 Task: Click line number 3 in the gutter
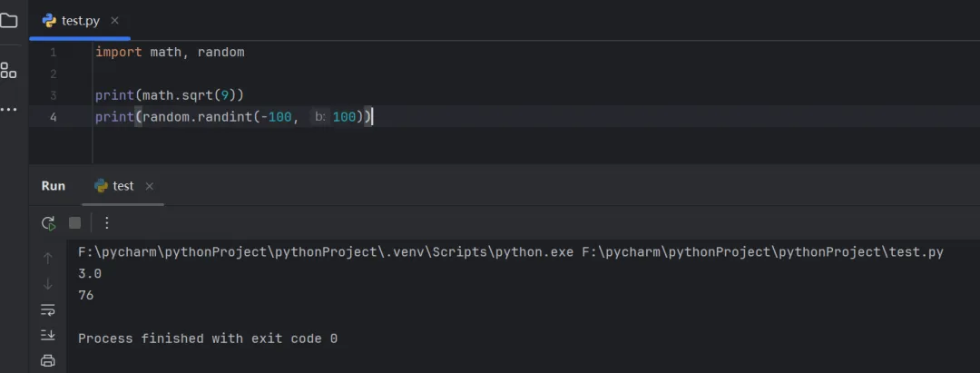[53, 95]
